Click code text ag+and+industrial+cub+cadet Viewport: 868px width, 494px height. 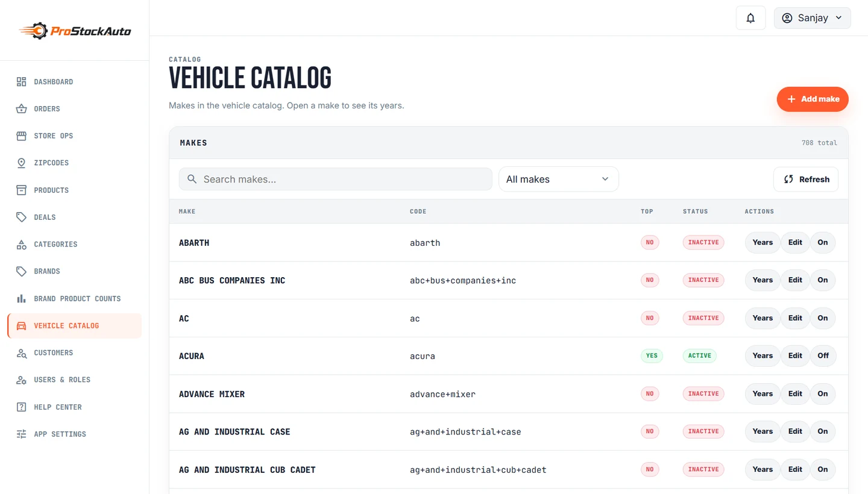tap(478, 470)
